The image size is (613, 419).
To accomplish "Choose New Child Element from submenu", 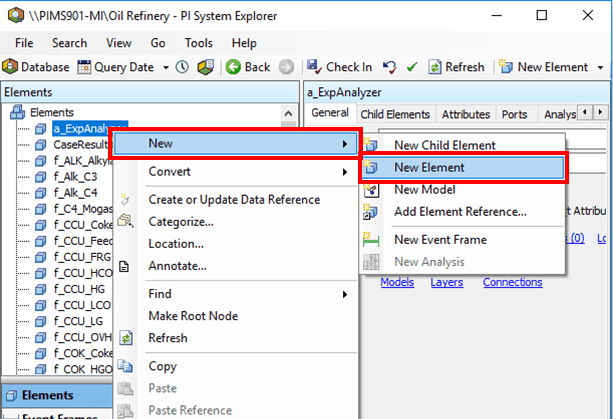I will (x=445, y=145).
